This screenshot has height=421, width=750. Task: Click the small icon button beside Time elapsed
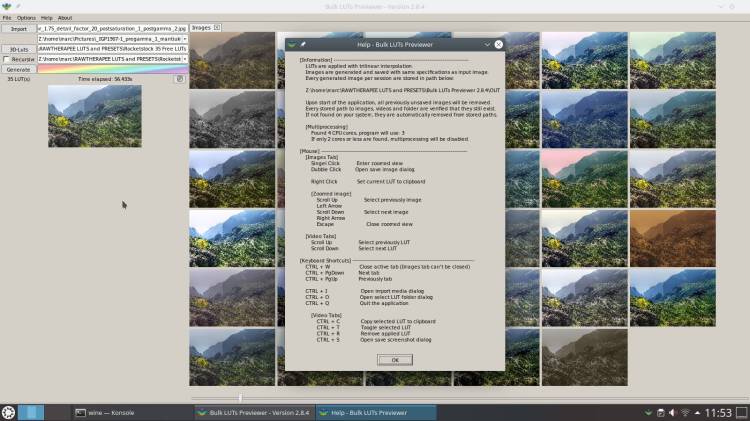click(x=180, y=79)
